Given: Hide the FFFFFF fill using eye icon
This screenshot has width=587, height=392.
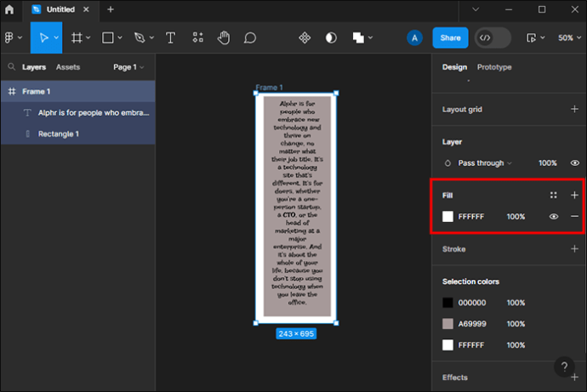Looking at the screenshot, I should [x=554, y=217].
